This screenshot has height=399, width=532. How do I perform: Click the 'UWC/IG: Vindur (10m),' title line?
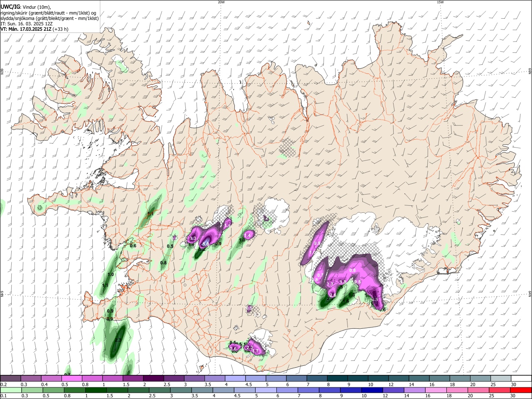click(26, 7)
